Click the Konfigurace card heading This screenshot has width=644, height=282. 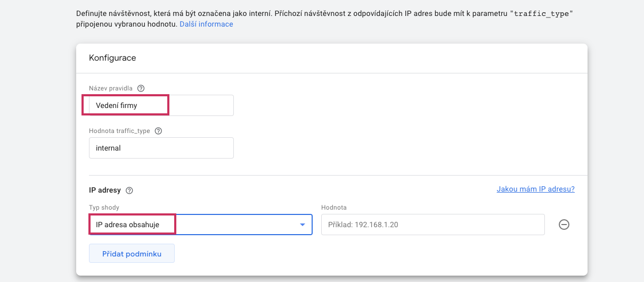tap(112, 58)
